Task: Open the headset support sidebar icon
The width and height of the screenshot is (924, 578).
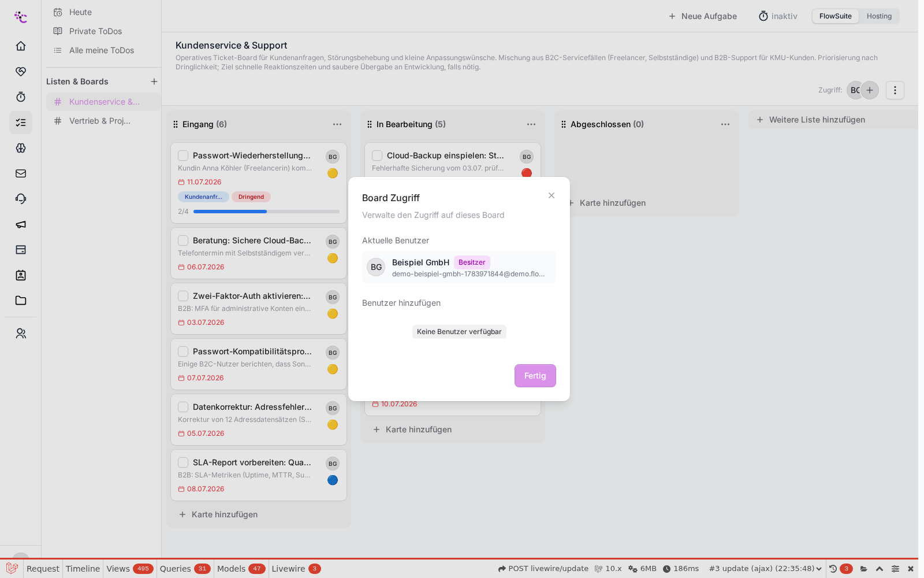Action: pos(21,199)
